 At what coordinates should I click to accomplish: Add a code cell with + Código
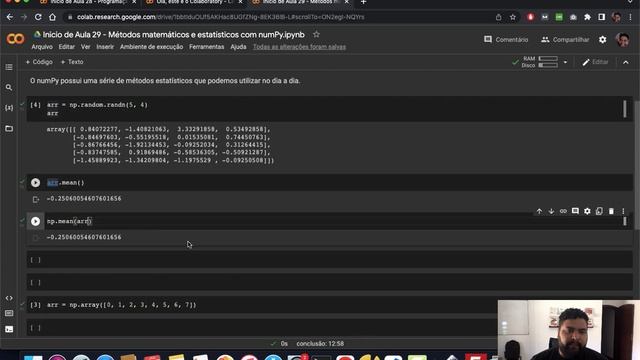pyautogui.click(x=39, y=62)
